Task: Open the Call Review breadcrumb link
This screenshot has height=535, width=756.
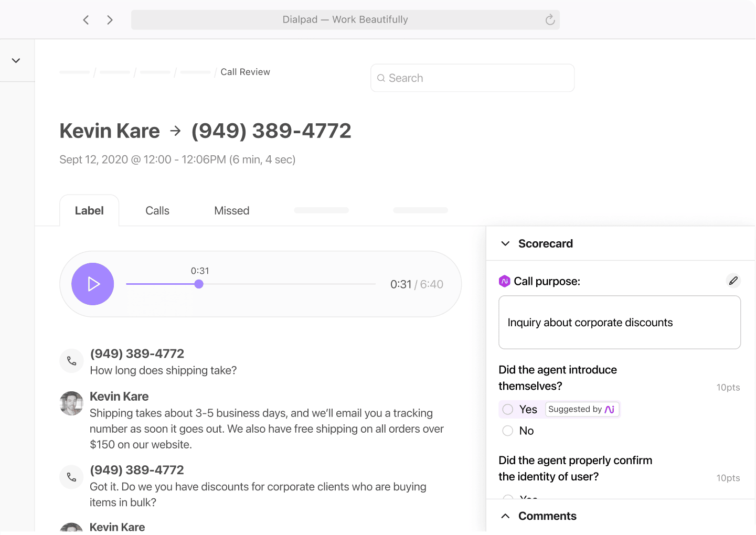Action: point(245,72)
